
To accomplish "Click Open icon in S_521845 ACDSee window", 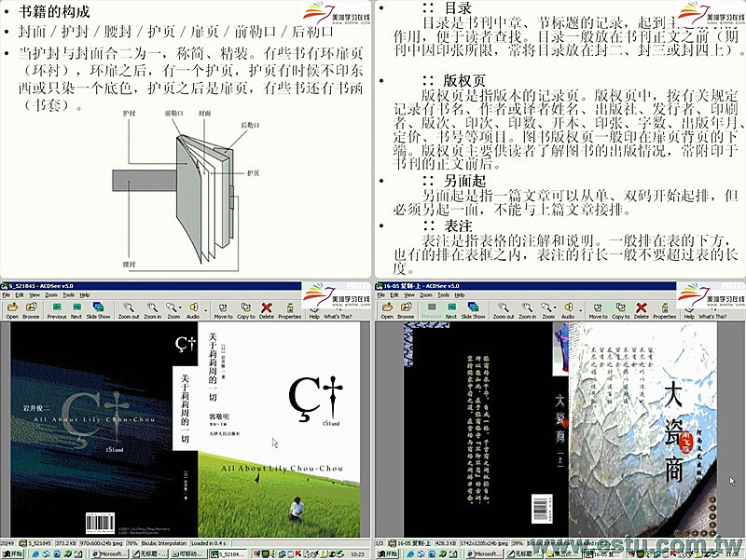I will [12, 310].
